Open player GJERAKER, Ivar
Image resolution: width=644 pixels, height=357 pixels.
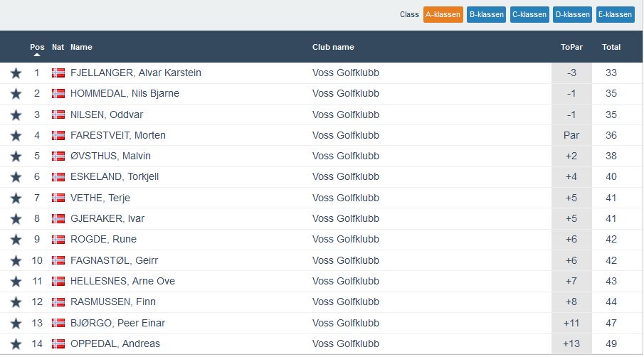click(x=107, y=218)
